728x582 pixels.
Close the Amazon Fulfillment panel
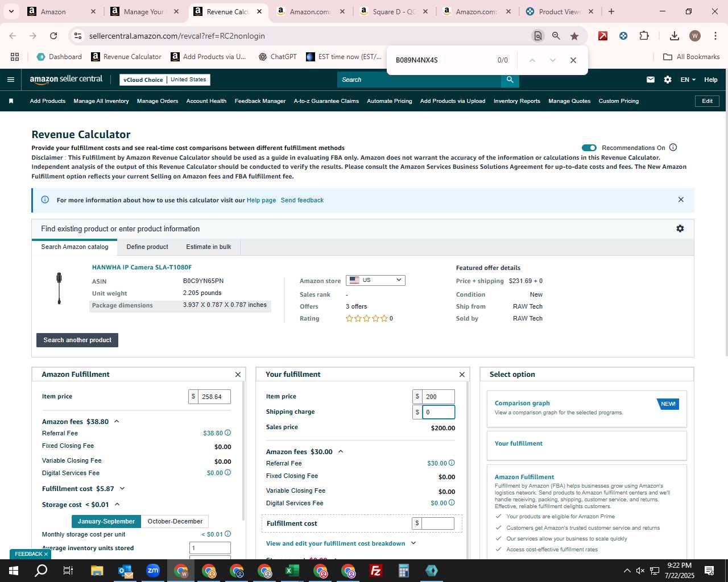point(238,375)
